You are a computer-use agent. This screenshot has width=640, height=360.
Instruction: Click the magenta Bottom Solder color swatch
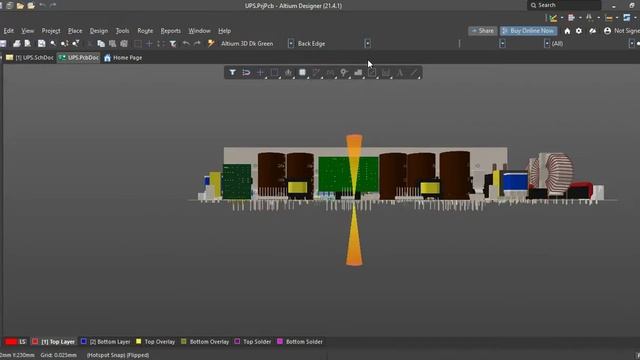pos(280,342)
